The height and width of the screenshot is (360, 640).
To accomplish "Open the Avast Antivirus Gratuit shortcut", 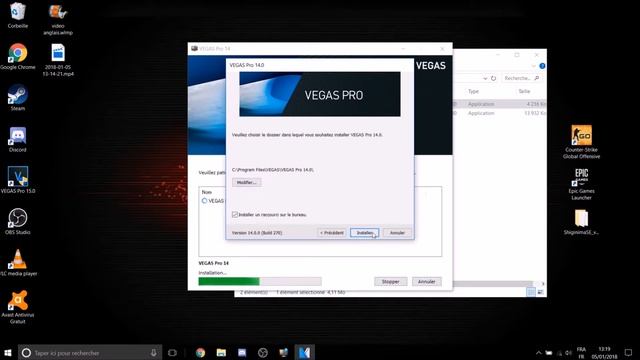I will coord(18,307).
